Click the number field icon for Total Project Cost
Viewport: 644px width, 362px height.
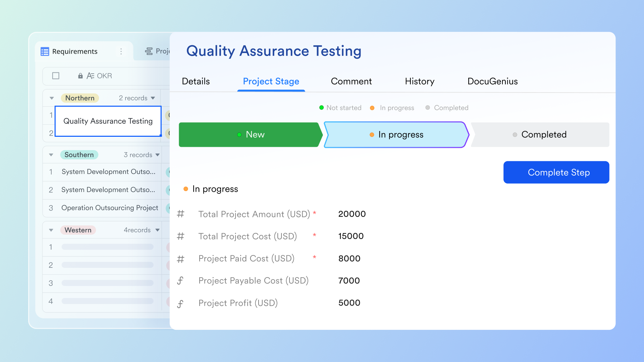point(180,236)
